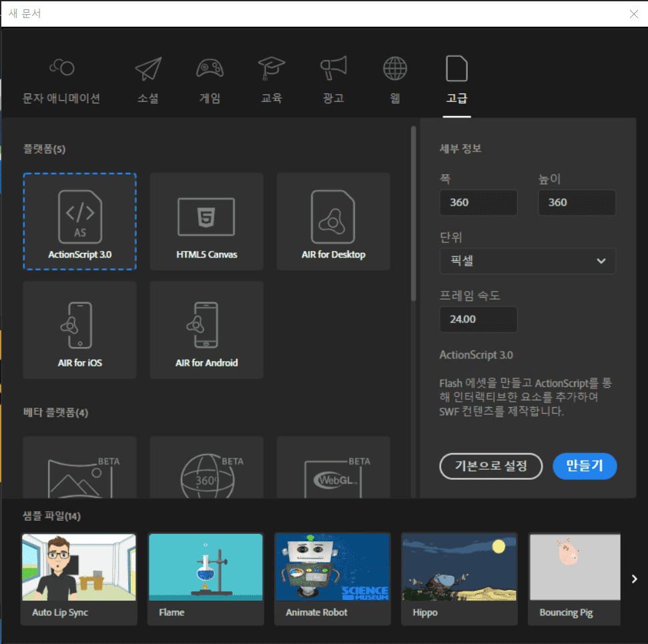The height and width of the screenshot is (644, 648).
Task: Click the 폭 width input field
Action: [478, 202]
